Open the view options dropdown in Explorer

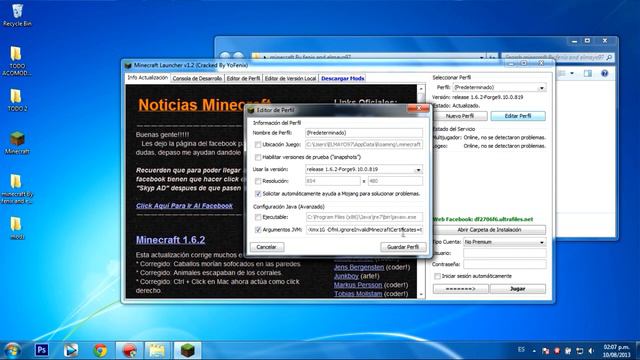(x=572, y=73)
